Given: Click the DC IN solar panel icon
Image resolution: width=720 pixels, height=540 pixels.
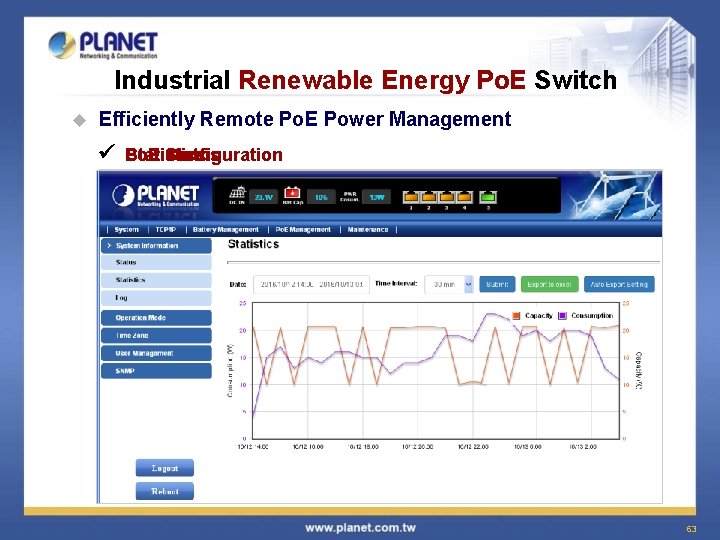Looking at the screenshot, I should tap(237, 193).
